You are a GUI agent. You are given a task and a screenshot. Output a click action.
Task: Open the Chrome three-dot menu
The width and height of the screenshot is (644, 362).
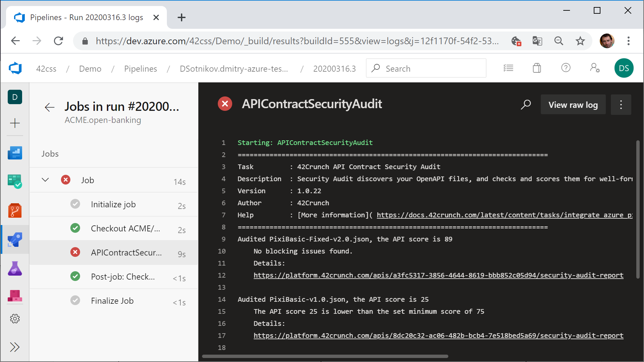629,41
